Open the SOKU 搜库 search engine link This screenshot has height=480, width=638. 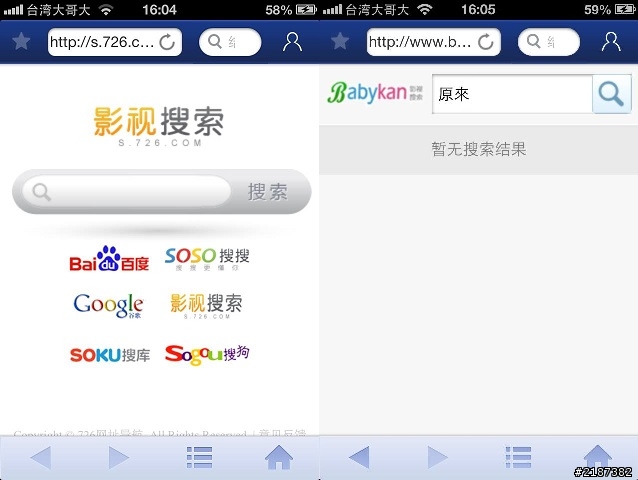point(110,355)
